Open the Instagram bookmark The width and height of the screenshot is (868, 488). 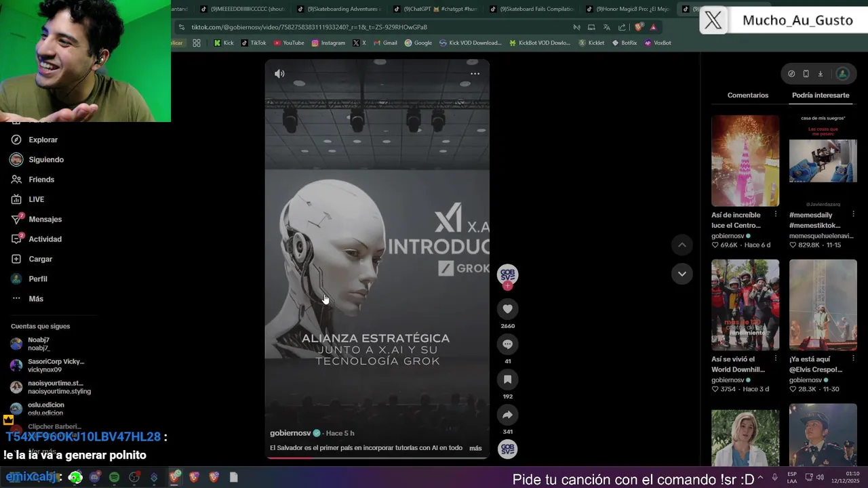coord(328,43)
